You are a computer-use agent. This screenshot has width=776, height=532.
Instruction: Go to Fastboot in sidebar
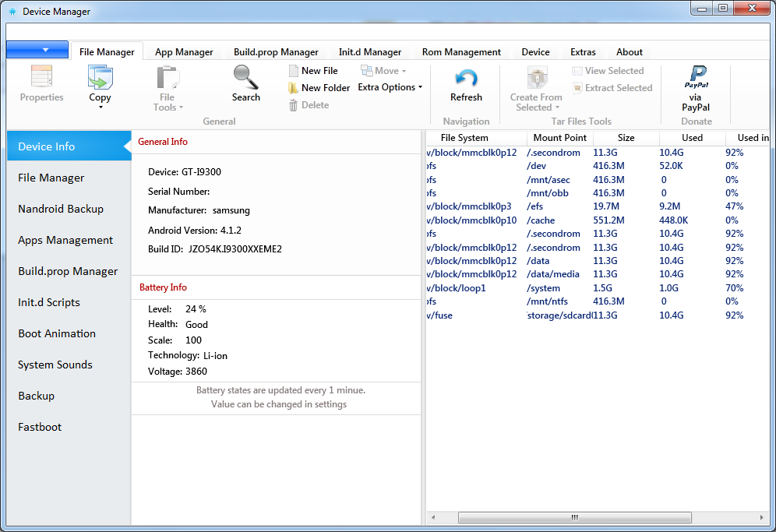pyautogui.click(x=40, y=427)
